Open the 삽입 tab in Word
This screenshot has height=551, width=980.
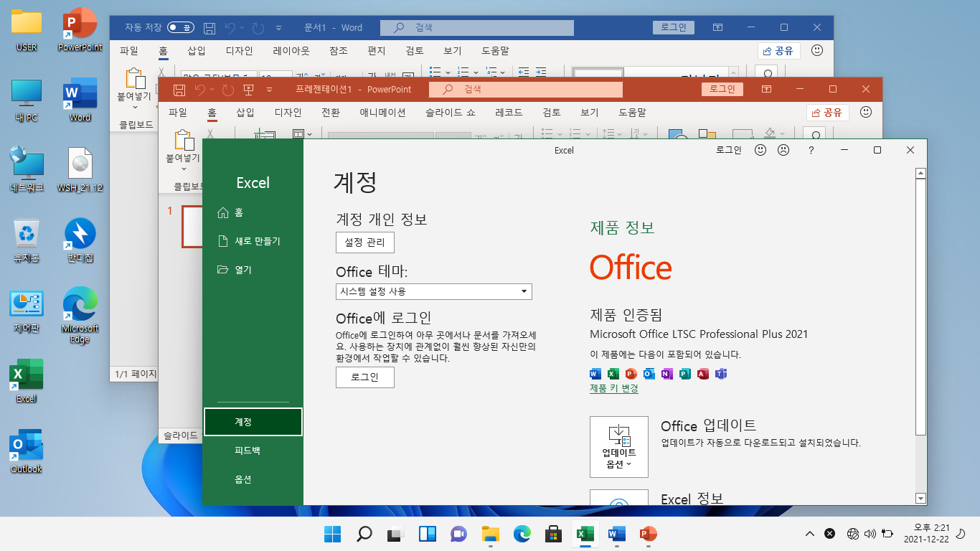coord(197,51)
